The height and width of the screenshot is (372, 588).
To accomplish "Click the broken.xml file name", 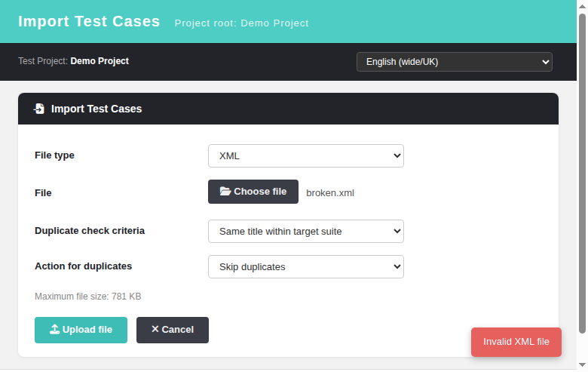I will click(330, 193).
